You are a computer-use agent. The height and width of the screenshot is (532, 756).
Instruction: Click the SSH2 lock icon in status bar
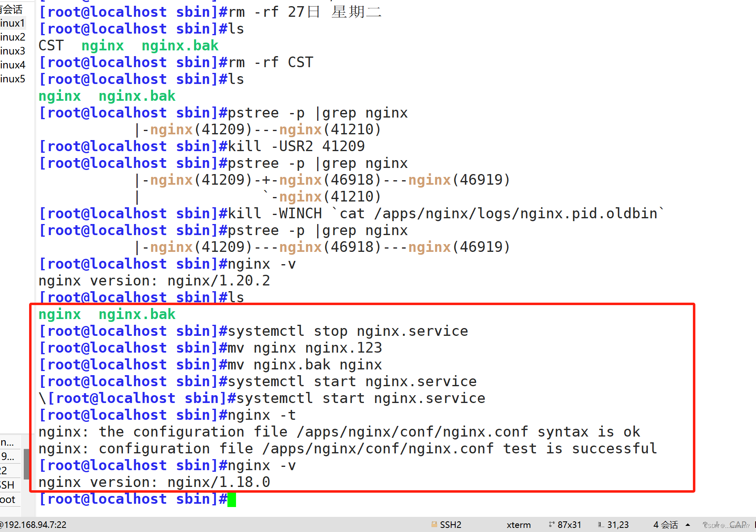pos(434,524)
